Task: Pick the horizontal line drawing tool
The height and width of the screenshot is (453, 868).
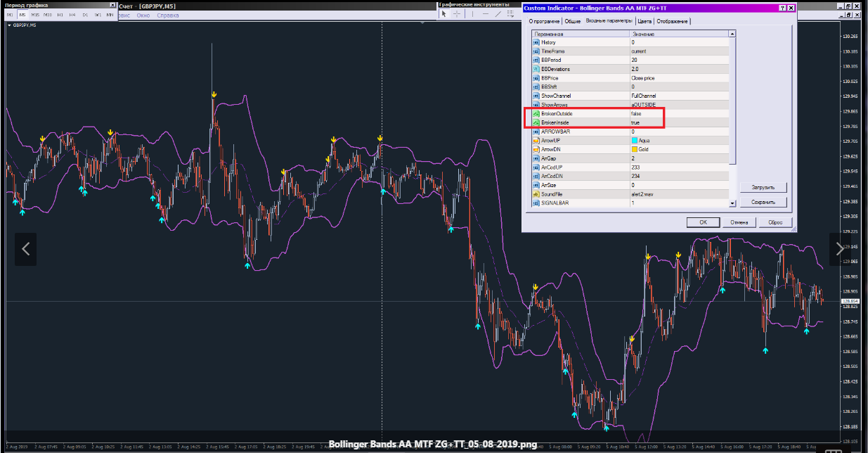Action: coord(486,14)
